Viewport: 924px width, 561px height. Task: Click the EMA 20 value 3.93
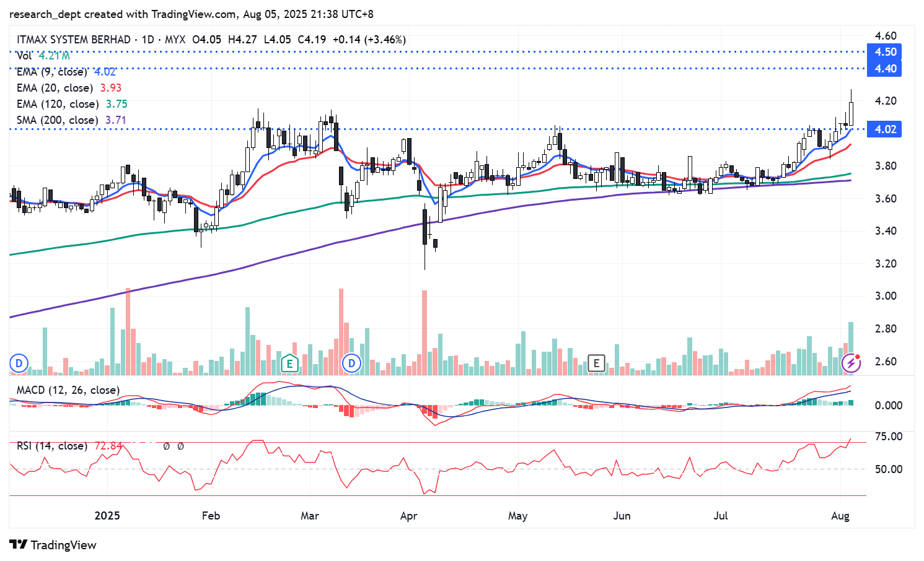click(111, 88)
